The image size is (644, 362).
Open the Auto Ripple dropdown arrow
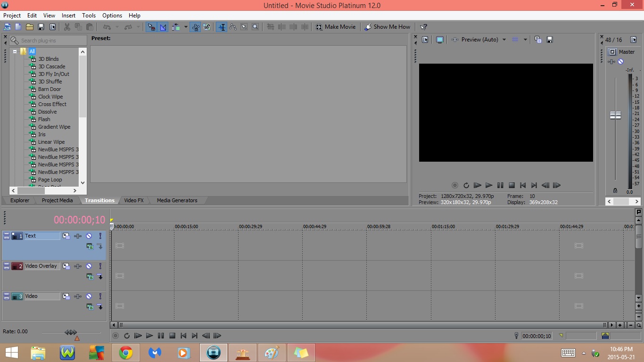point(186,27)
